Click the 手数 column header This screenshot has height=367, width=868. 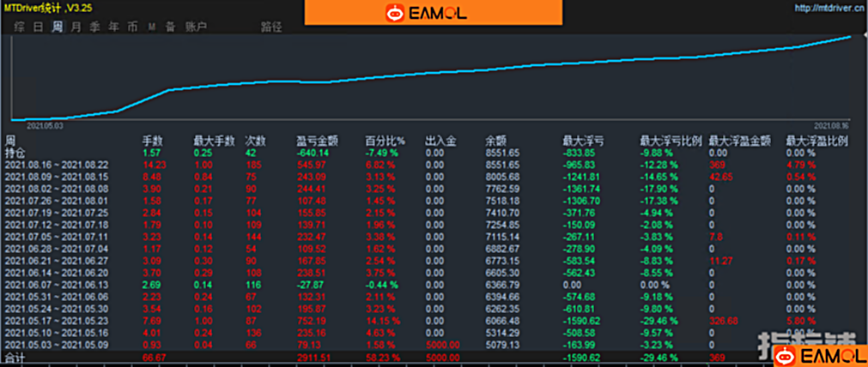pyautogui.click(x=152, y=141)
